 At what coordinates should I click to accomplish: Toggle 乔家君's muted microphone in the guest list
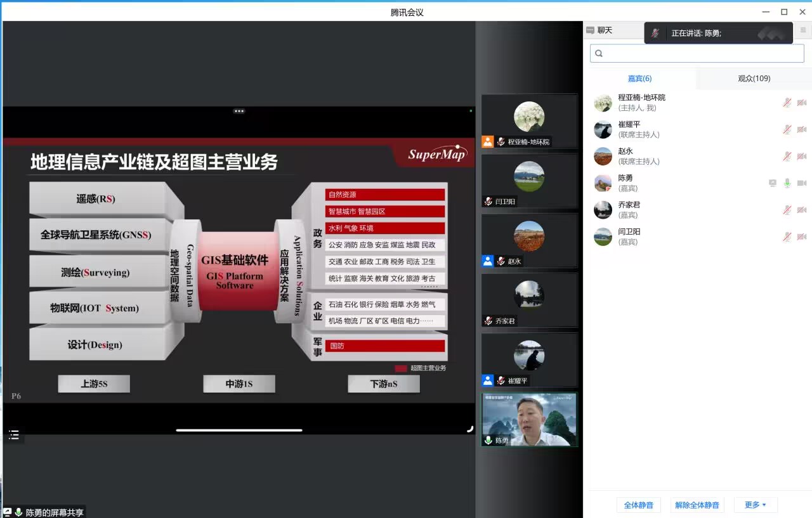787,210
